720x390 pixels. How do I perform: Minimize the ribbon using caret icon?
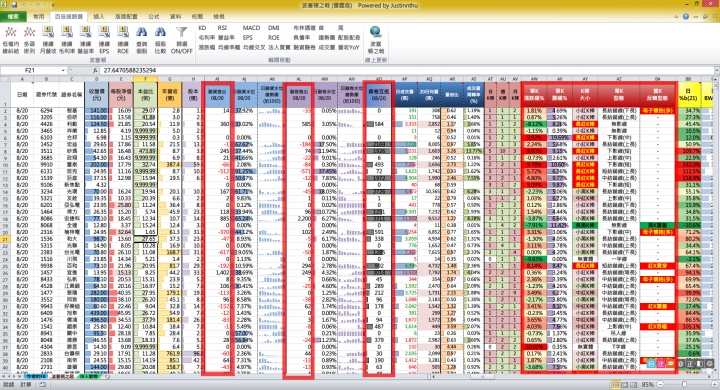click(x=676, y=16)
